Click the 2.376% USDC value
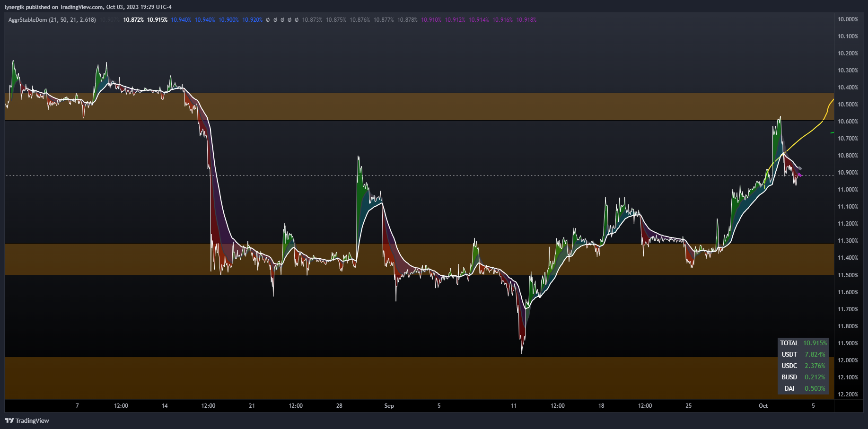This screenshot has height=429, width=868. (x=815, y=366)
